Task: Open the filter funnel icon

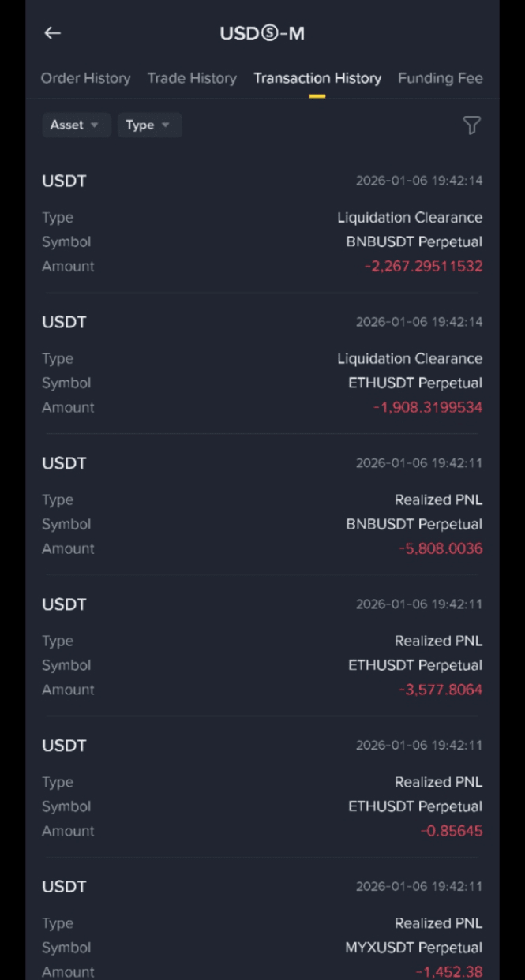Action: click(x=471, y=125)
